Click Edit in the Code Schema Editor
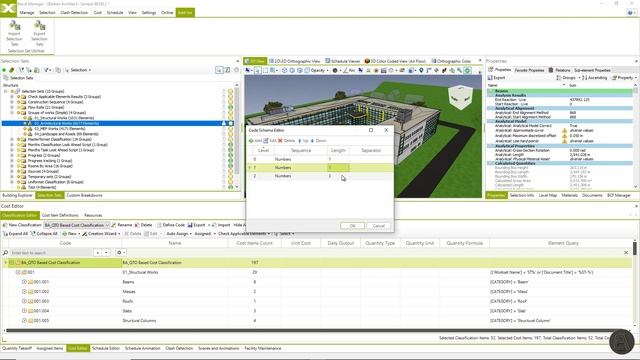The image size is (640, 360). [x=270, y=141]
